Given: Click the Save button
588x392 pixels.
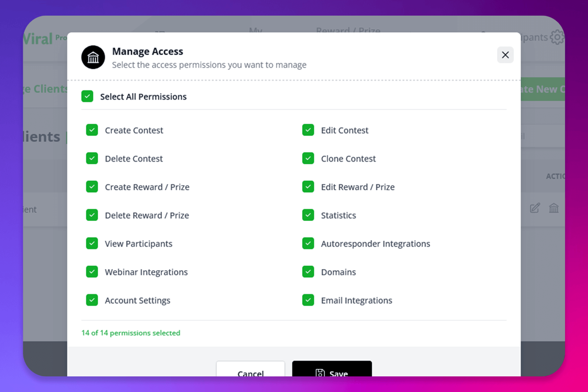Looking at the screenshot, I should click(332, 370).
